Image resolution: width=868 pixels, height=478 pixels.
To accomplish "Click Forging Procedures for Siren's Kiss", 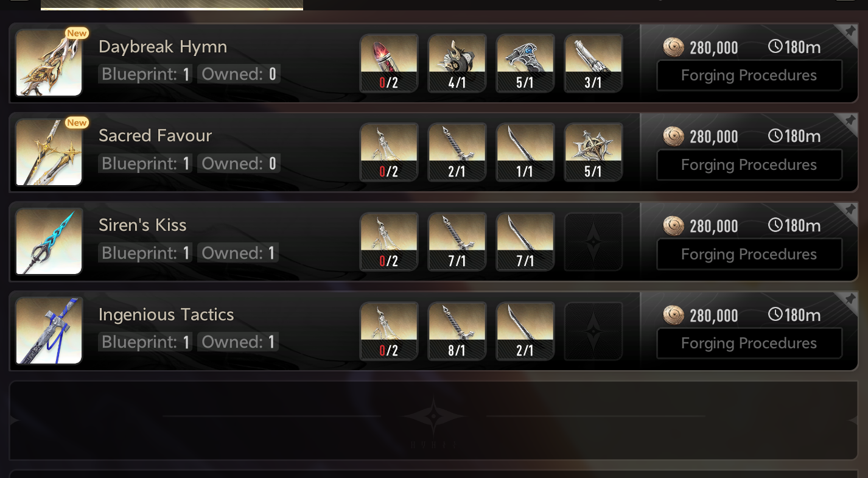I will [749, 255].
